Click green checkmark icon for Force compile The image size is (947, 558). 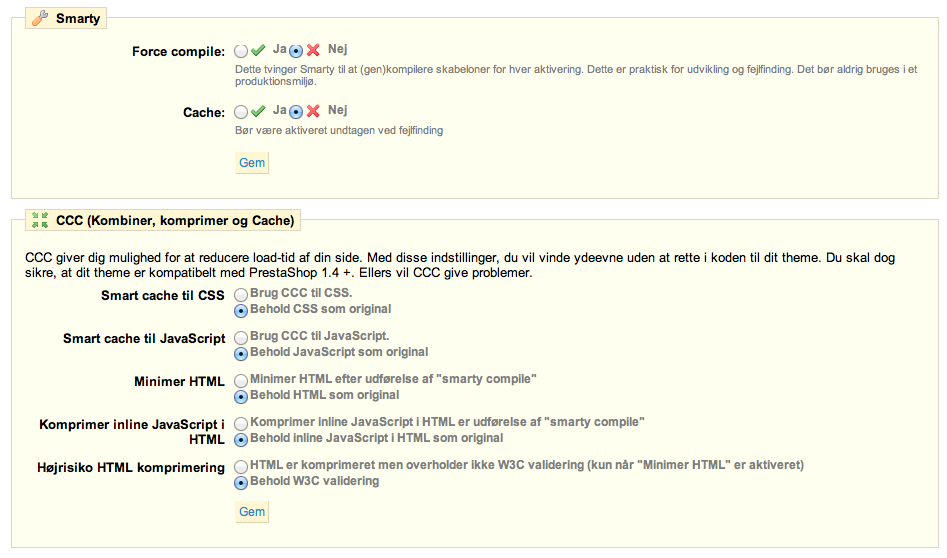click(x=258, y=50)
